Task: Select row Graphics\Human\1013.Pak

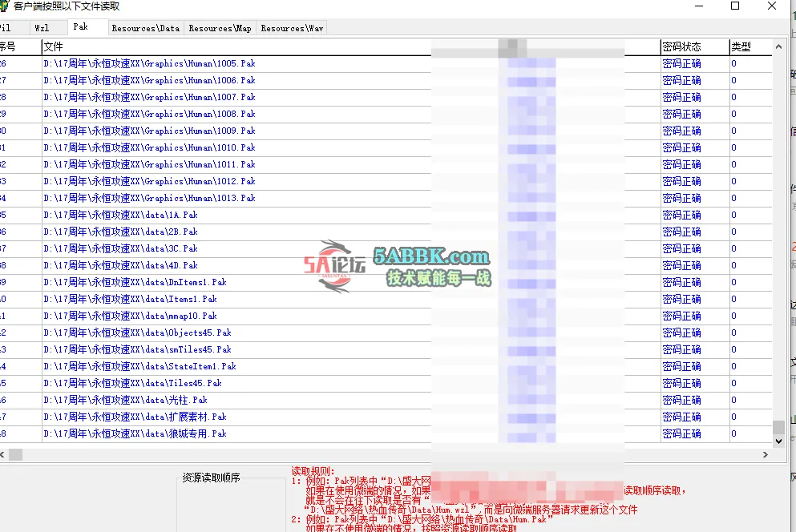Action: coord(386,198)
